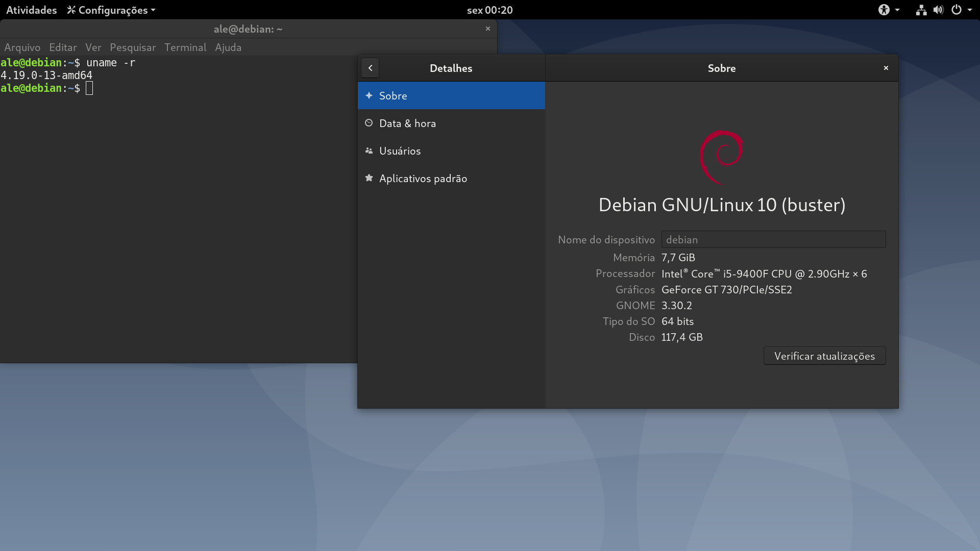Viewport: 980px width, 551px height.
Task: Click the clock icon beside Data & hora
Action: point(369,123)
